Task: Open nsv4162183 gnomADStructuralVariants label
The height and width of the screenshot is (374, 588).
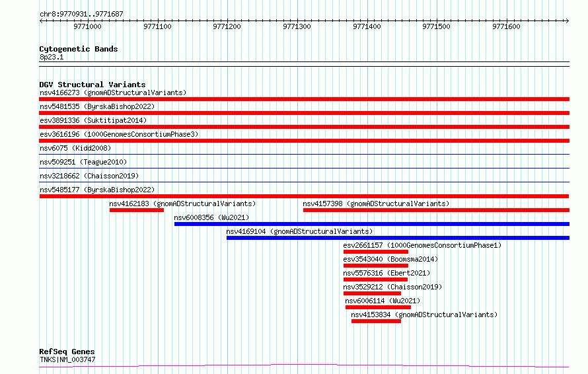Action: [182, 204]
